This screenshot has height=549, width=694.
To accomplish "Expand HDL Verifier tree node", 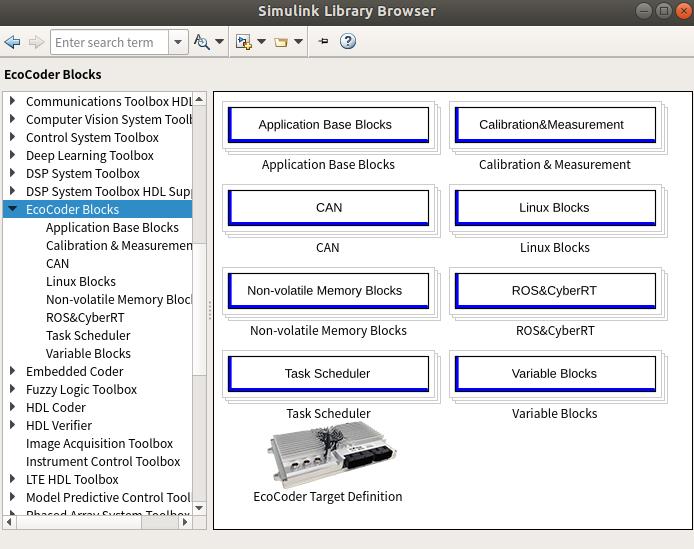I will click(x=12, y=425).
